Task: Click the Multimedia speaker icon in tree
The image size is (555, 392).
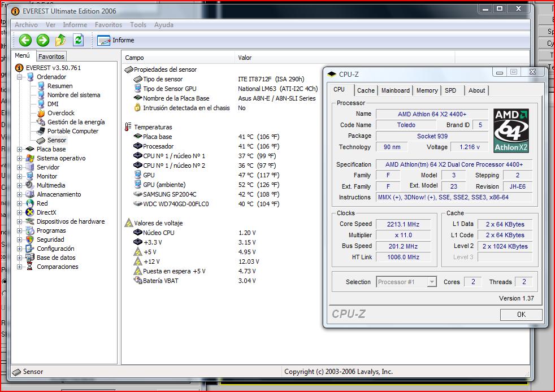Action: pyautogui.click(x=30, y=185)
